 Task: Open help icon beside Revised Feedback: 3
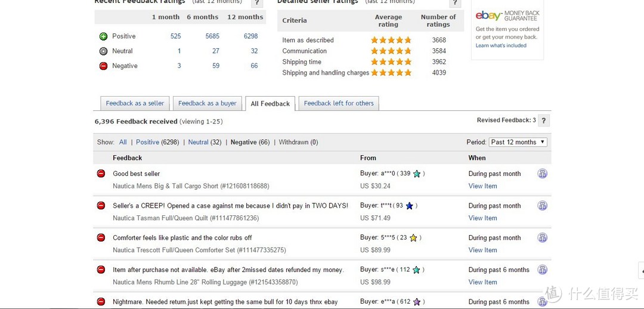coord(544,120)
